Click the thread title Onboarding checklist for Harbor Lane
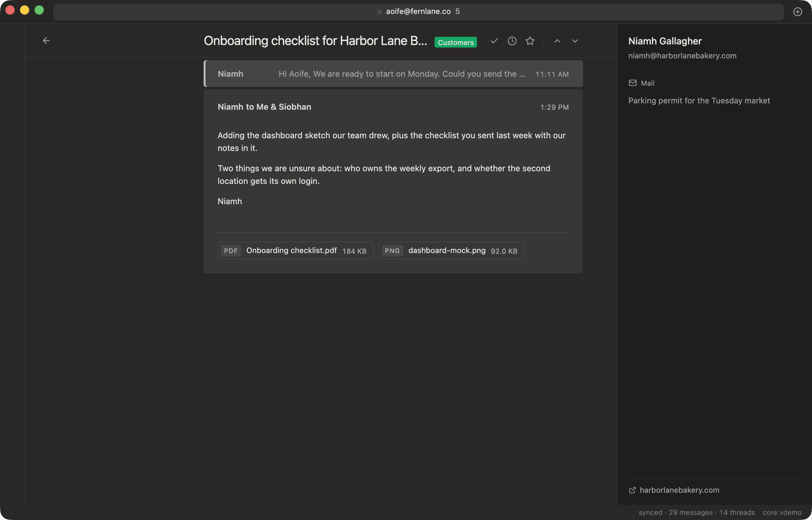 [315, 41]
